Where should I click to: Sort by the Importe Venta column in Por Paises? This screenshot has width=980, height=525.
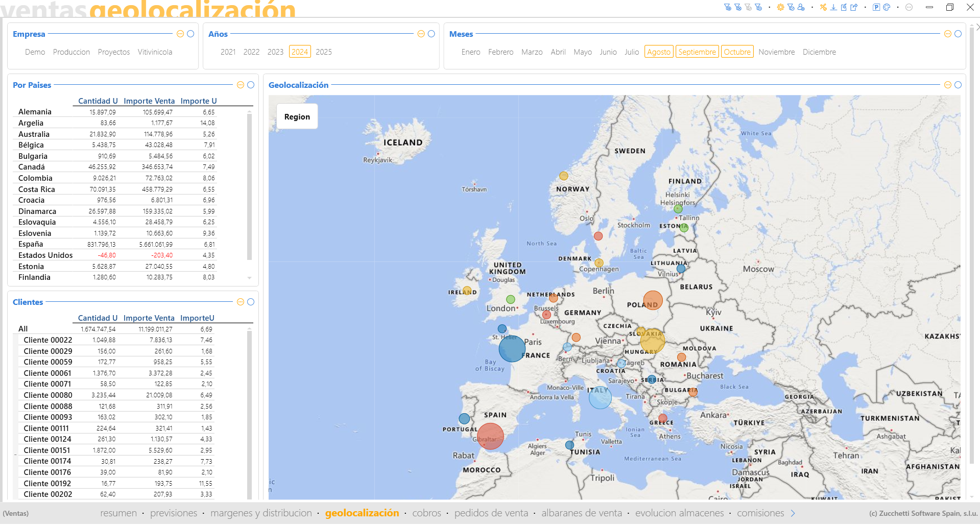point(149,101)
